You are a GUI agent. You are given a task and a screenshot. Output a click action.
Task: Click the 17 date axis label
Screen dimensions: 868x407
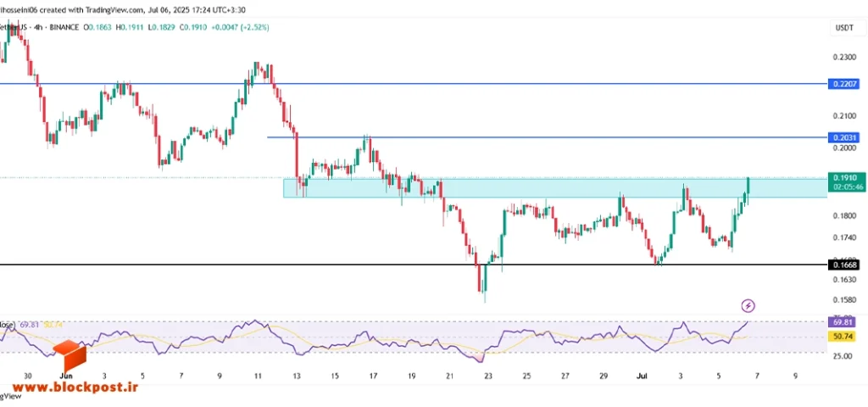click(x=373, y=376)
